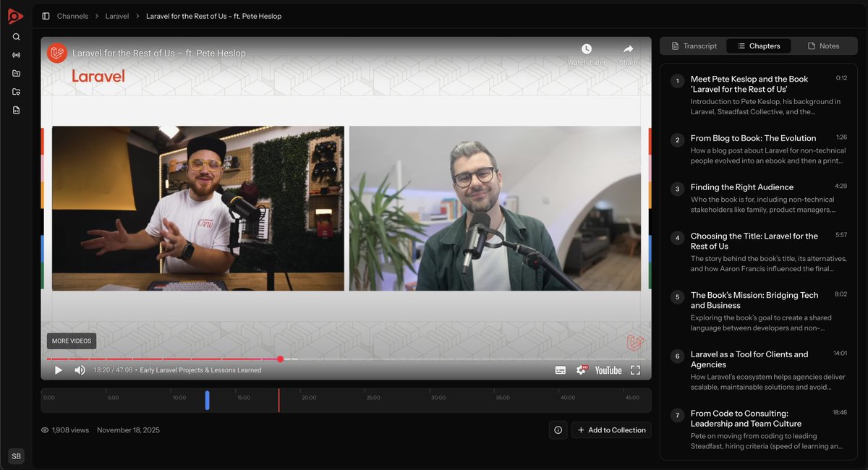Click the blue marker on the timeline

(207, 401)
